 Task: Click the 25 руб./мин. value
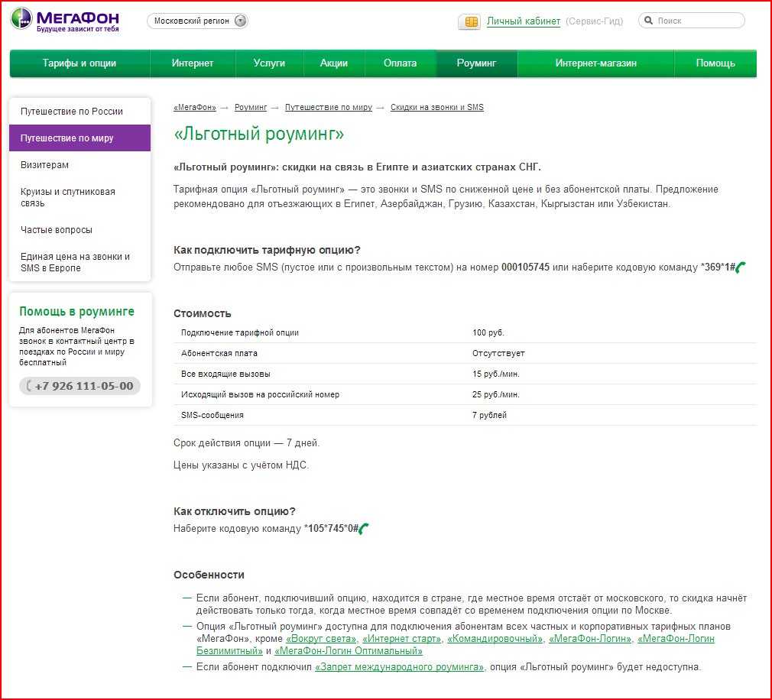click(496, 395)
